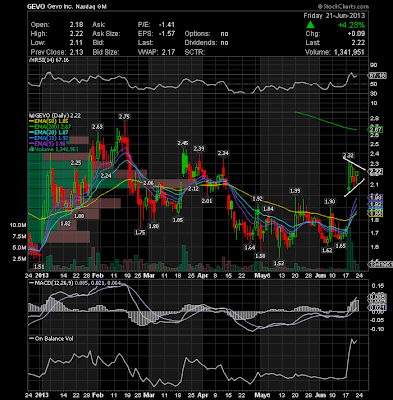The image size is (393, 400).
Task: Click the purple EMA(5) legend entry
Action: (x=47, y=143)
